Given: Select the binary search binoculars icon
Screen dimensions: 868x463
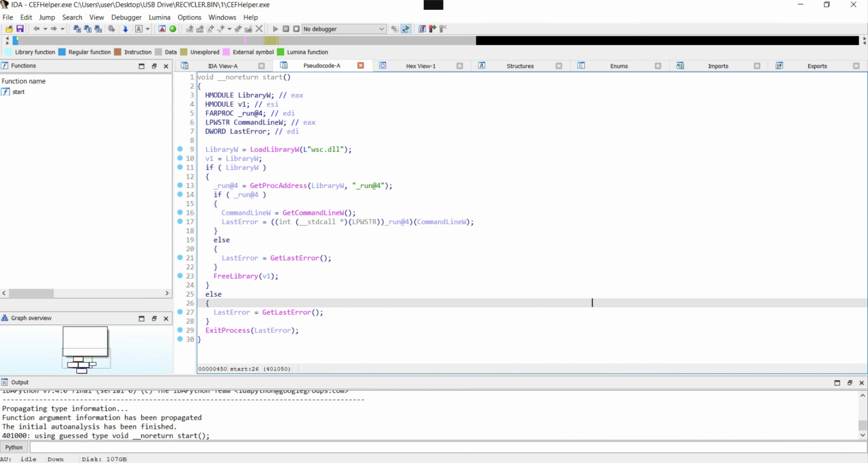Looking at the screenshot, I should (98, 29).
